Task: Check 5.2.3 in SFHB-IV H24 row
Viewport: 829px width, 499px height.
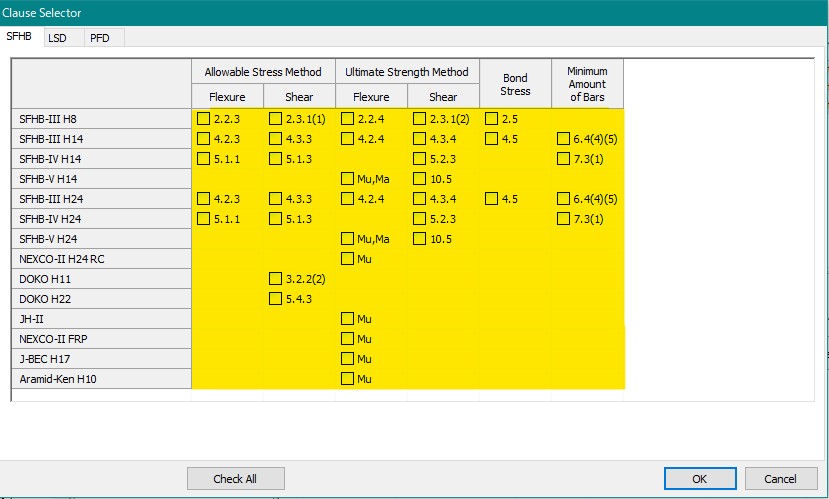Action: 419,218
